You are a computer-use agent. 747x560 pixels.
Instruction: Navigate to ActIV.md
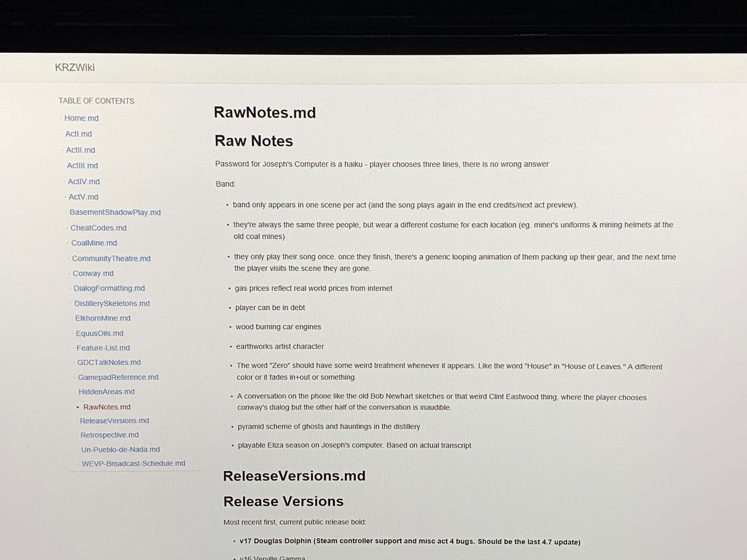tap(84, 182)
